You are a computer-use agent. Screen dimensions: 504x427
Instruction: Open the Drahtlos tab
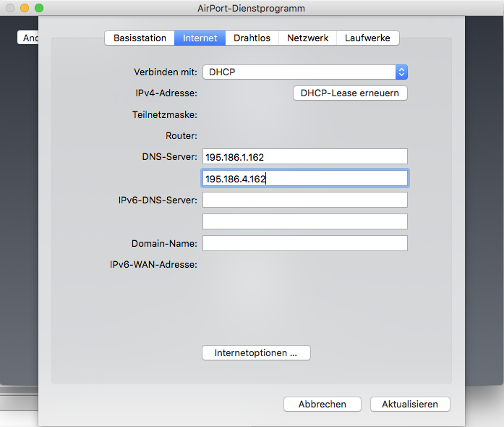click(252, 38)
